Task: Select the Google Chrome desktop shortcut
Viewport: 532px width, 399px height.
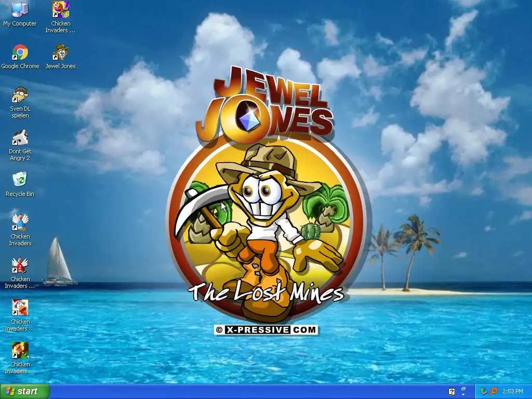Action: coord(20,57)
